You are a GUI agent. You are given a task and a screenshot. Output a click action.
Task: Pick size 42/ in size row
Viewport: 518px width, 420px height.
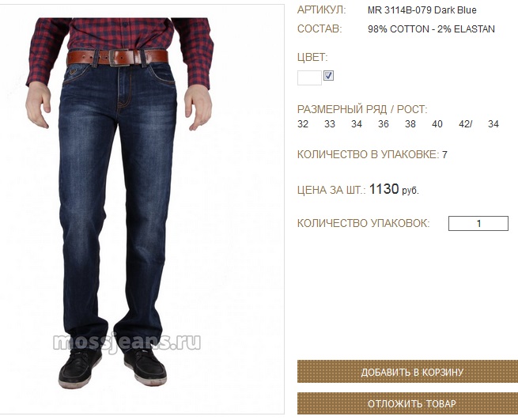point(466,124)
